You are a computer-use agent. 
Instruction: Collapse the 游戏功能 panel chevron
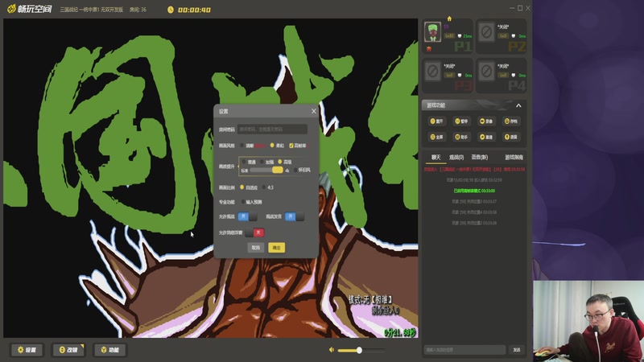pyautogui.click(x=518, y=105)
